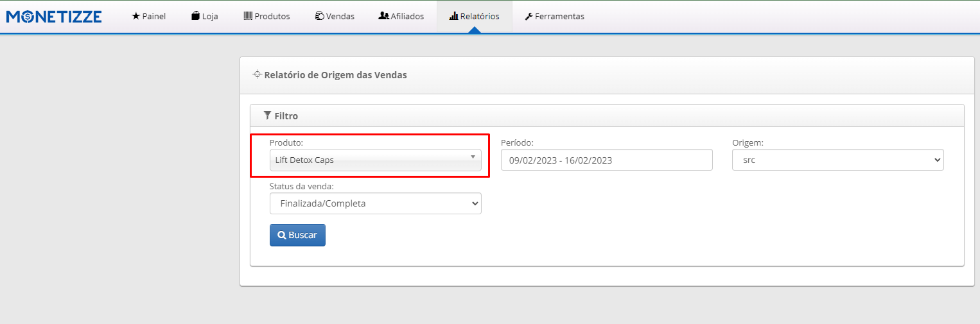Click the Período label
Image resolution: width=980 pixels, height=324 pixels.
coord(517,142)
